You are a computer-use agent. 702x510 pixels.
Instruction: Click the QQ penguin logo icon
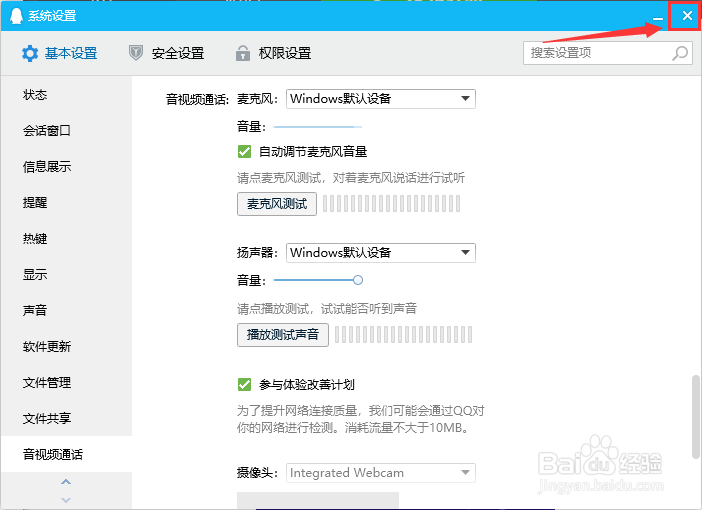point(16,16)
